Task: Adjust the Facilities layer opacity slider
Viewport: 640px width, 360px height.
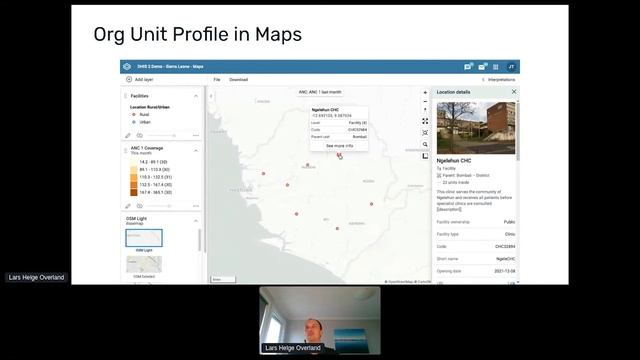Action: (x=162, y=135)
